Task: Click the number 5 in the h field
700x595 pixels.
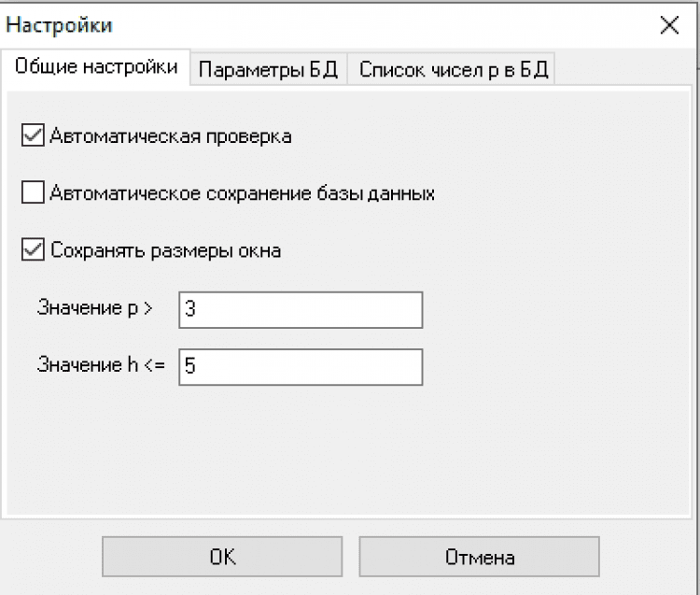Action: 190,367
